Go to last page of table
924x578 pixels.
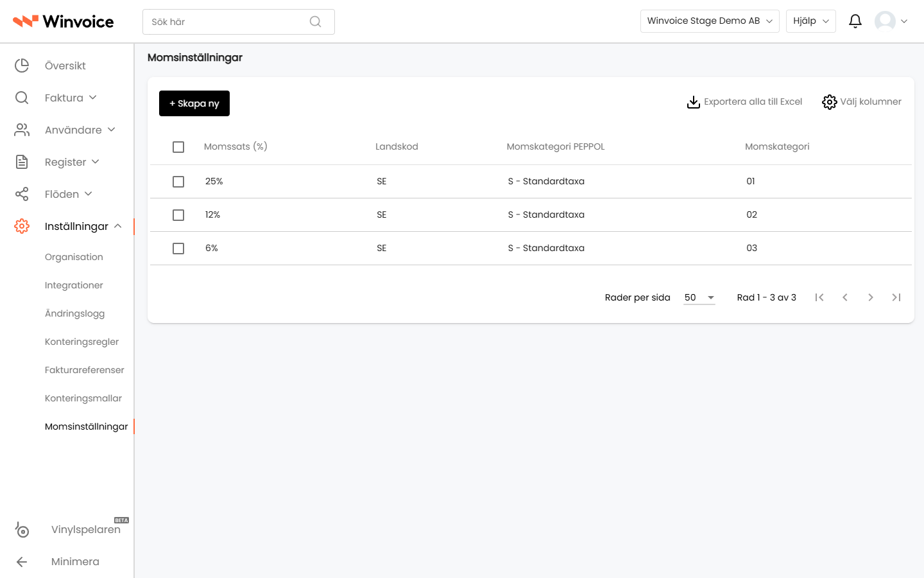tap(896, 297)
